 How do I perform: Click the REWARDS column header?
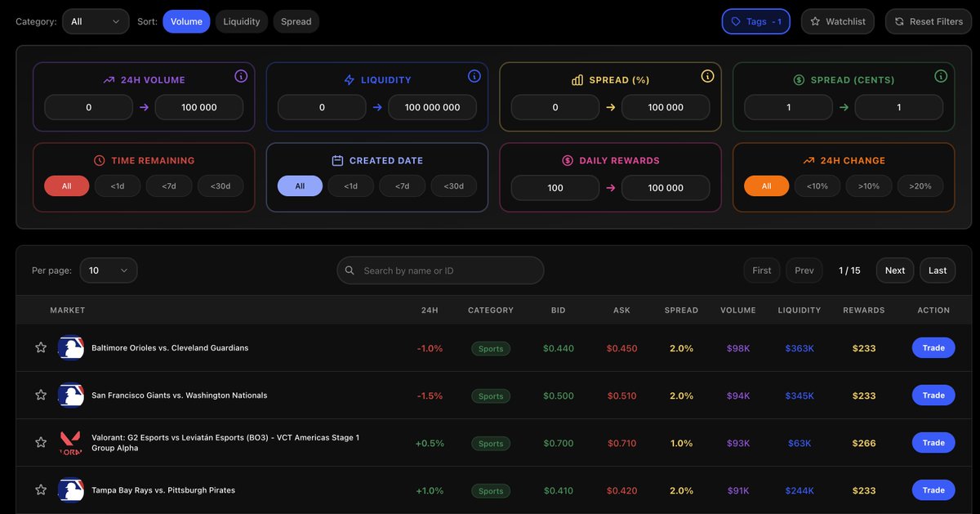coord(864,311)
